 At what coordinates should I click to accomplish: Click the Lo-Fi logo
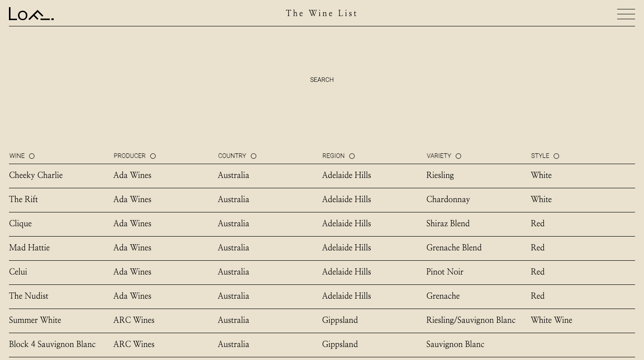pyautogui.click(x=31, y=14)
